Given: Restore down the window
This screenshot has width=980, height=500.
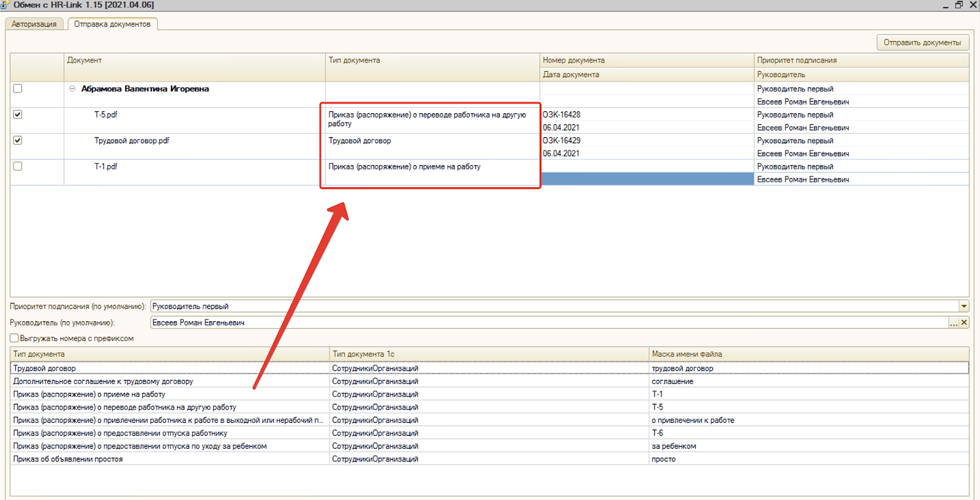Looking at the screenshot, I should 959,4.
